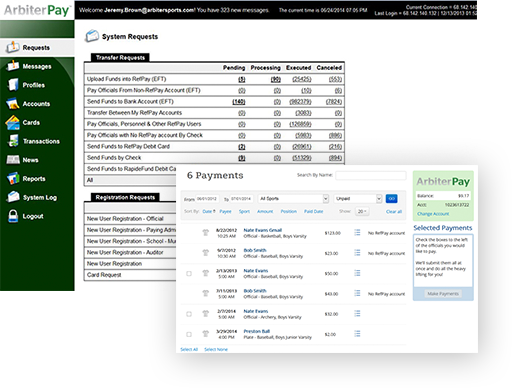Click shirt icon on Nate Evans $32.00 row
The image size is (512, 388).
pyautogui.click(x=206, y=314)
